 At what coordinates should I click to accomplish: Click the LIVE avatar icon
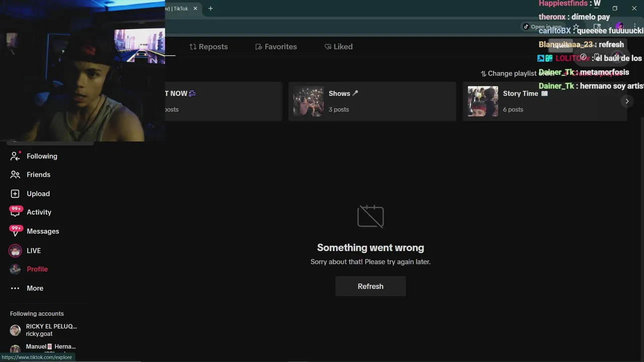click(x=15, y=250)
